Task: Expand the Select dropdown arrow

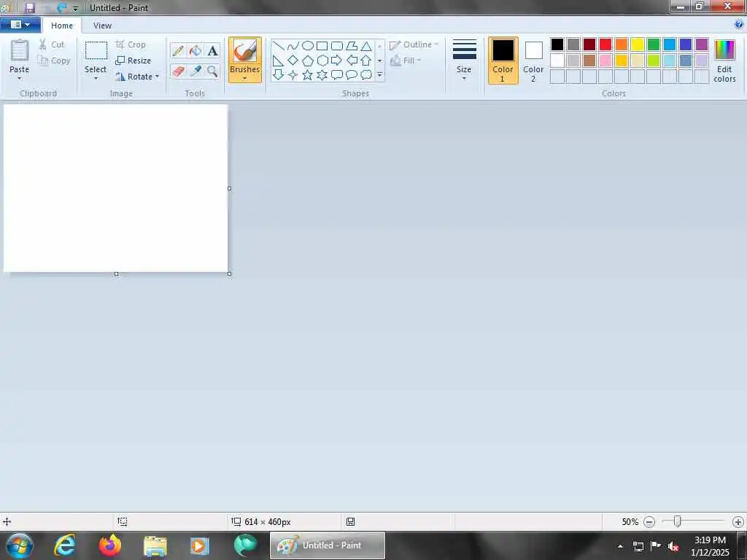Action: pyautogui.click(x=96, y=79)
